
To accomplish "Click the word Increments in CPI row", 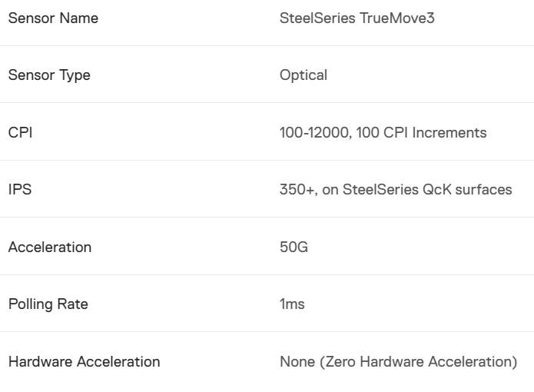I will (449, 132).
